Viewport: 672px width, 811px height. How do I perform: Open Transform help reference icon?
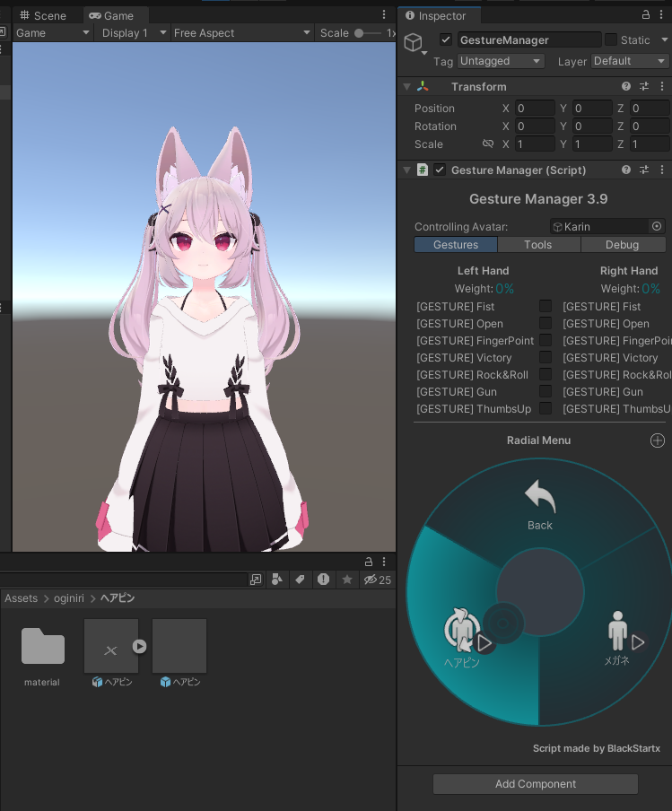tap(626, 86)
